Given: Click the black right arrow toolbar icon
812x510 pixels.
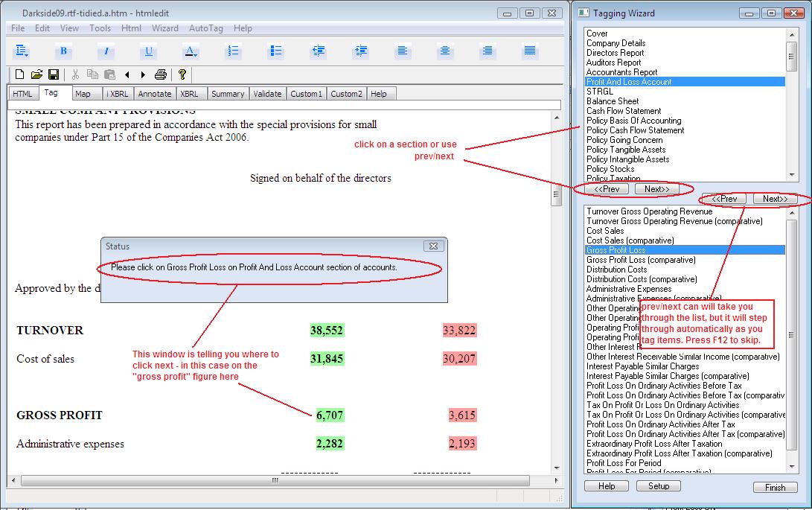Looking at the screenshot, I should coord(144,75).
